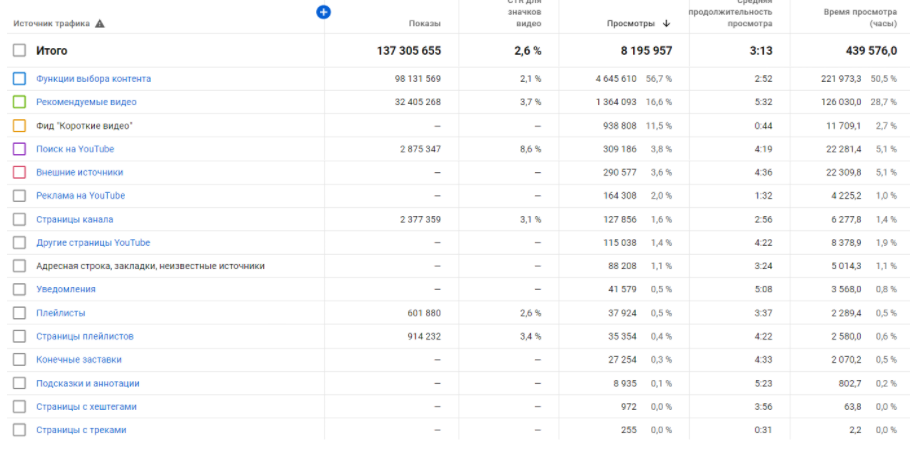Click the views value 938 808

[619, 126]
